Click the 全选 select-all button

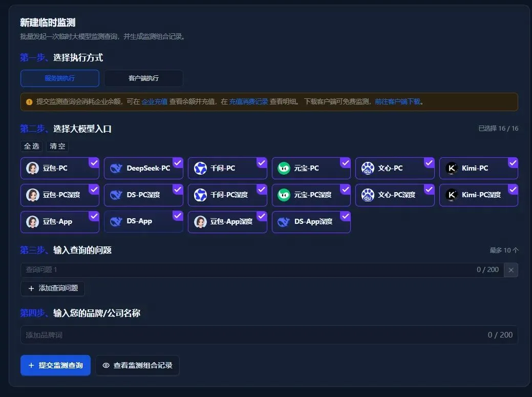coord(32,146)
